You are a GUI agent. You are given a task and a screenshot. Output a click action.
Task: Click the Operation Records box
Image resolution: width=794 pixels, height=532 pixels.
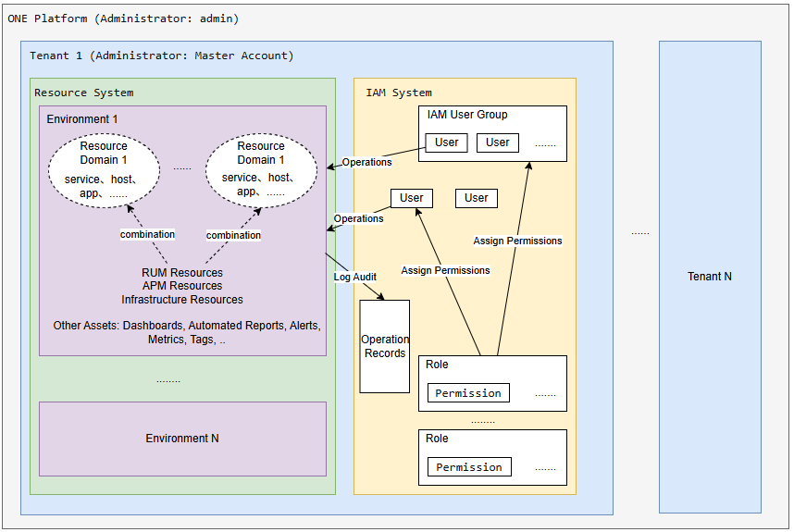[384, 346]
